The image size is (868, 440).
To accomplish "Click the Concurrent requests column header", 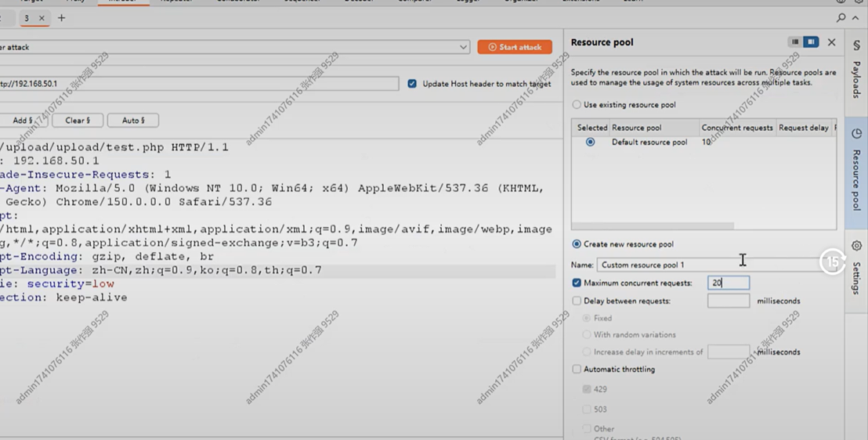I will click(737, 128).
